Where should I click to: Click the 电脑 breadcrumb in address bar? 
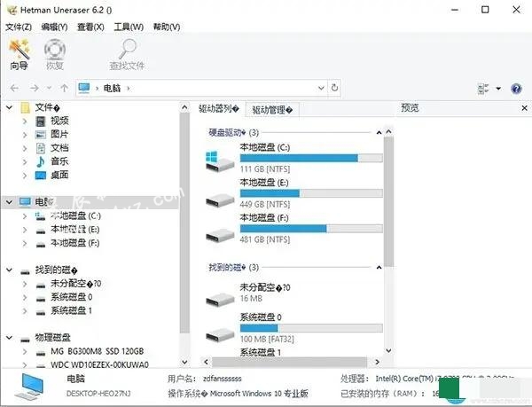(112, 88)
